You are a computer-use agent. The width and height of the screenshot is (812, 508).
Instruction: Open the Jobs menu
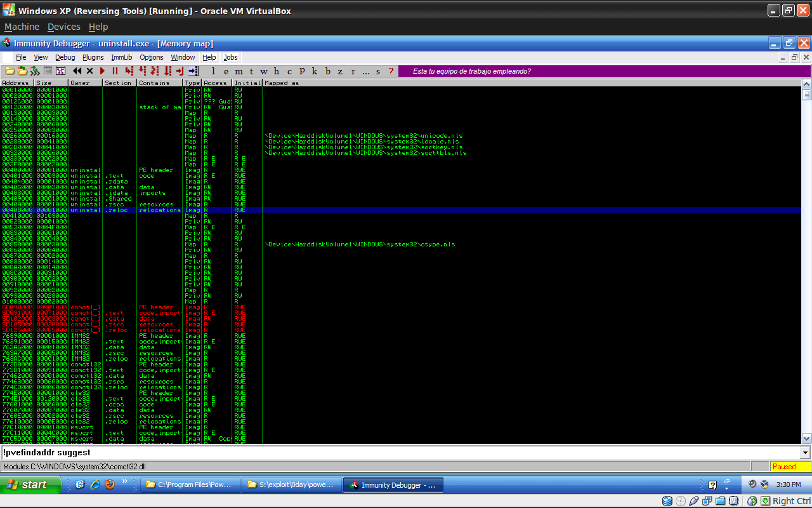pos(231,57)
